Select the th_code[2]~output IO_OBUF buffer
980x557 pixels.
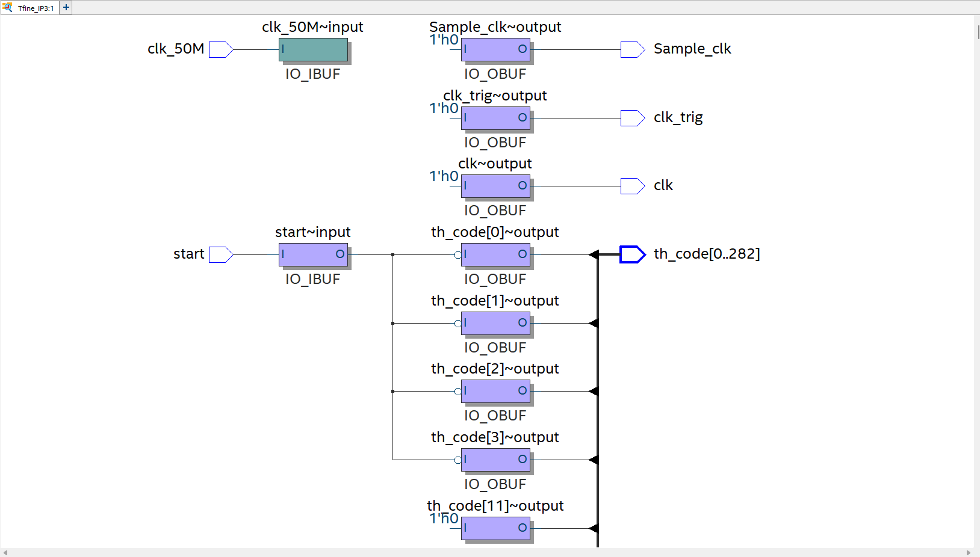495,391
